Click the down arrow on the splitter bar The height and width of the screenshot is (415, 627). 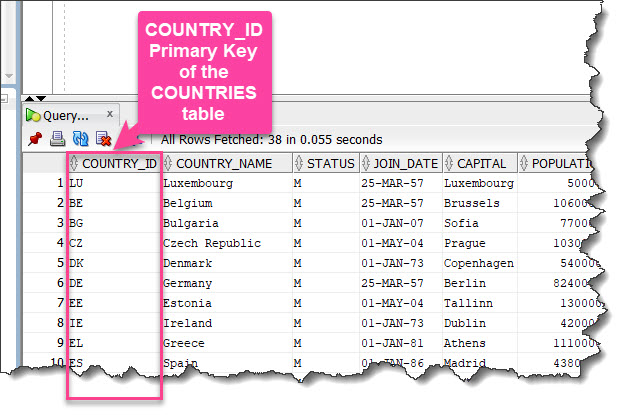click(41, 98)
